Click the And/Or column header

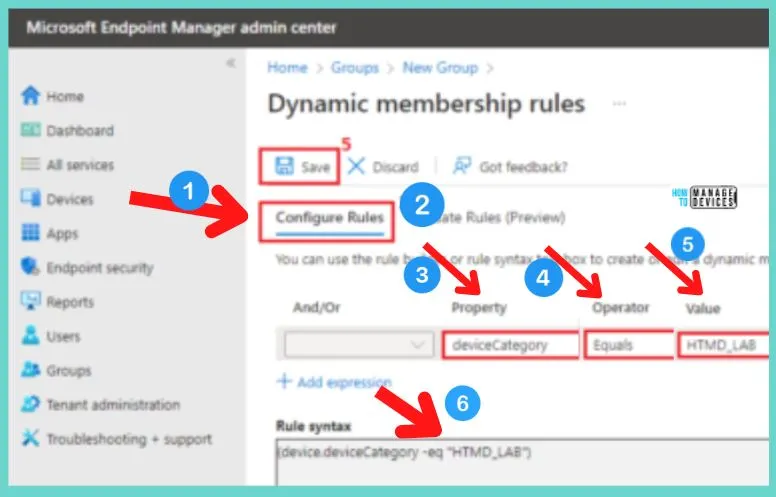[x=317, y=308]
